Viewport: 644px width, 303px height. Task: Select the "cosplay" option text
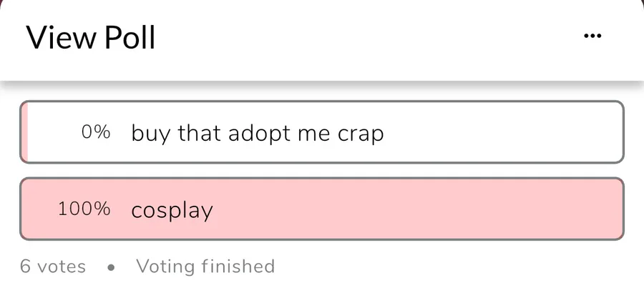[172, 210]
